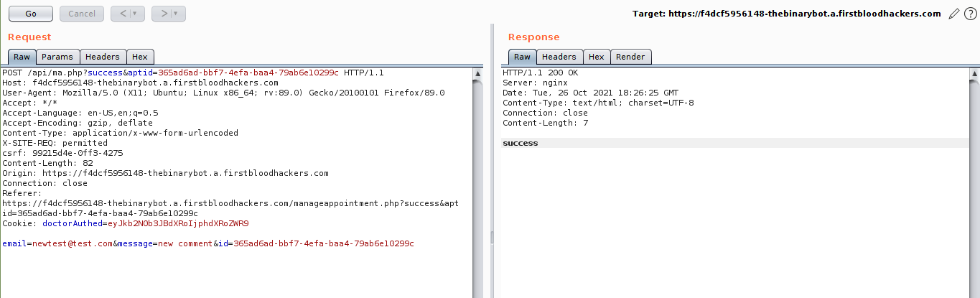Click the request pane vertical scrollbar
This screenshot has height=298, width=980.
(x=477, y=182)
